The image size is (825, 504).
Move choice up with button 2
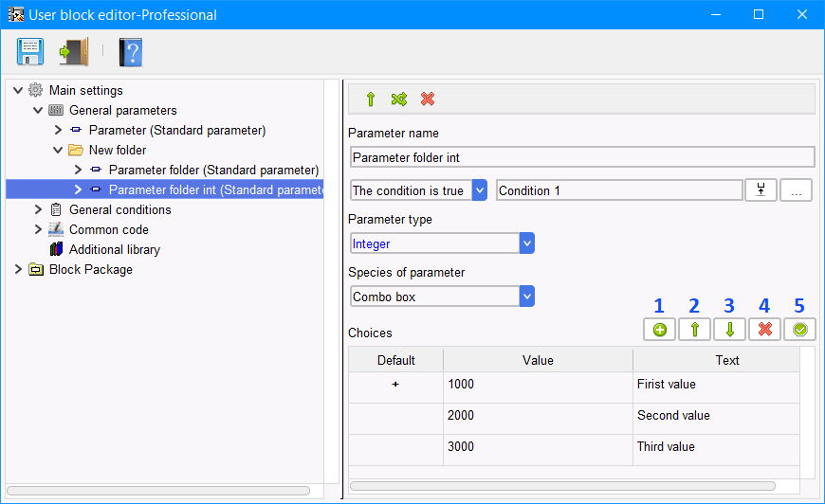coord(694,330)
